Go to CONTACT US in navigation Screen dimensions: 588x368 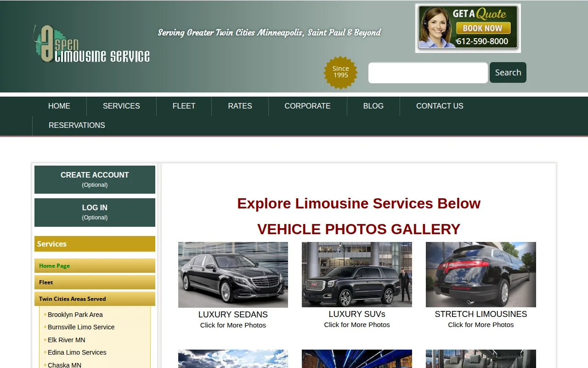(x=440, y=106)
